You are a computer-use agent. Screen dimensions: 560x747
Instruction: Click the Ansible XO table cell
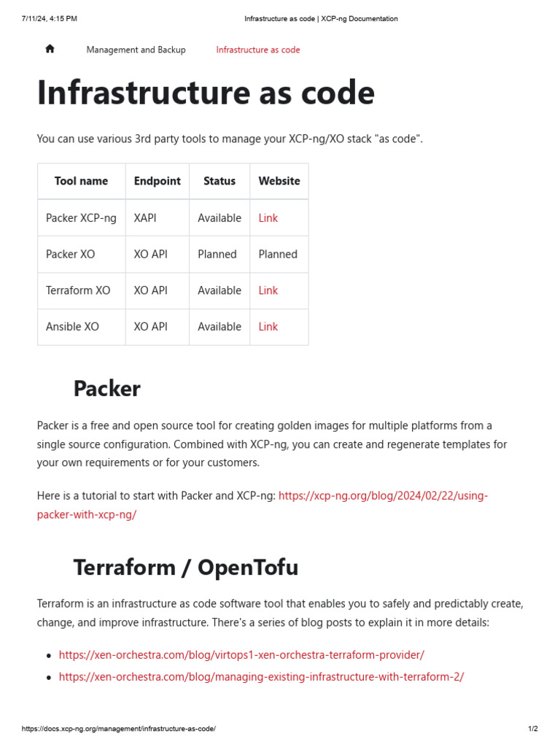tap(72, 327)
